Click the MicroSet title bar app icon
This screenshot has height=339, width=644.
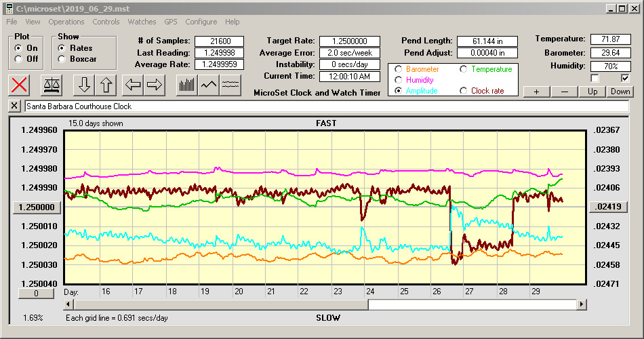(9, 9)
